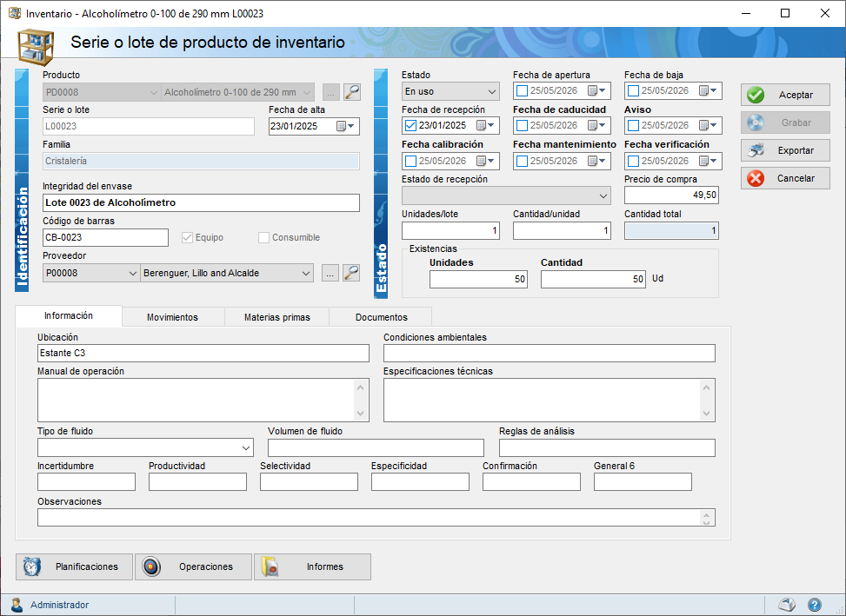This screenshot has height=616, width=846.
Task: Click the Exportar button
Action: tap(785, 150)
